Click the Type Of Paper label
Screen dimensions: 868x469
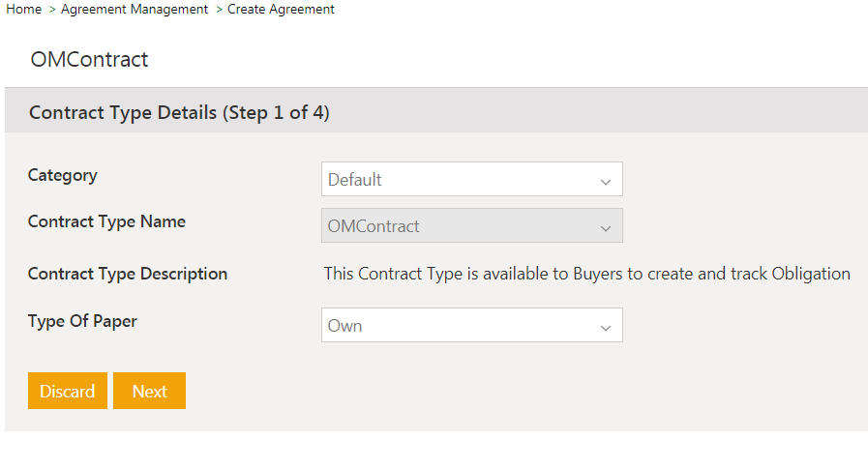[82, 321]
